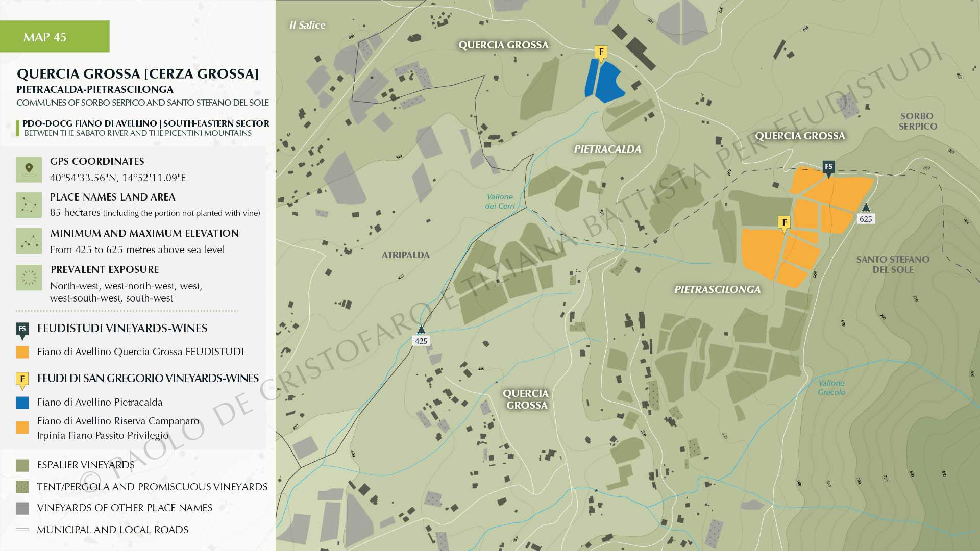The width and height of the screenshot is (980, 551).
Task: Click the place names land area icon
Action: pyautogui.click(x=29, y=205)
